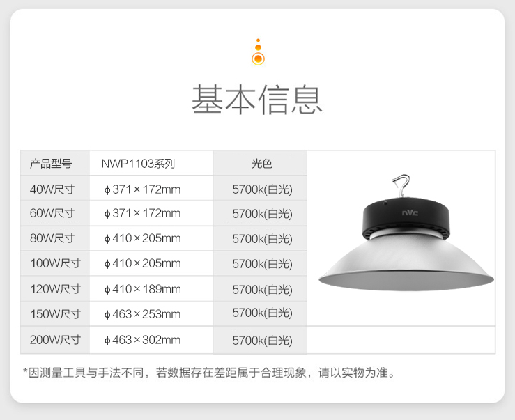Select the 200W尺寸 row label
515x420 pixels.
pos(55,340)
